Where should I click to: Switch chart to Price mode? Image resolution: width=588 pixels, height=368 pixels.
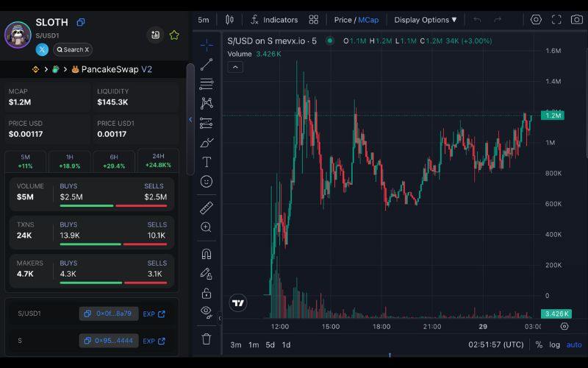[x=343, y=20]
